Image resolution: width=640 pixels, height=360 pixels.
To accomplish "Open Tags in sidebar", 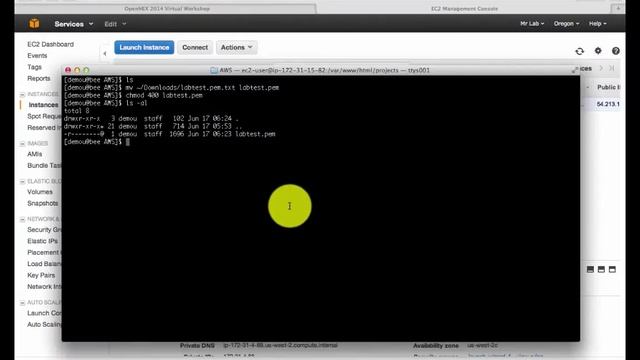I will point(34,67).
